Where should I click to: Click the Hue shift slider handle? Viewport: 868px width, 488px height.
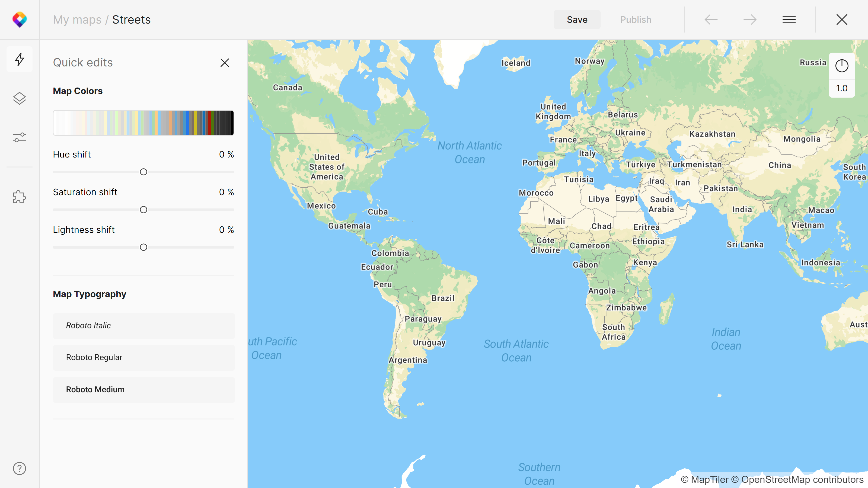tap(143, 172)
